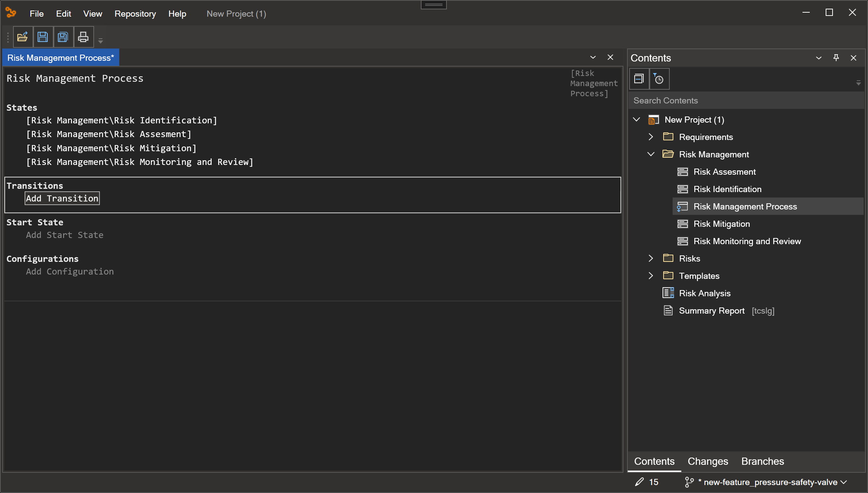Click the Risk Management Process state machine icon
This screenshot has height=493, width=868.
(682, 206)
